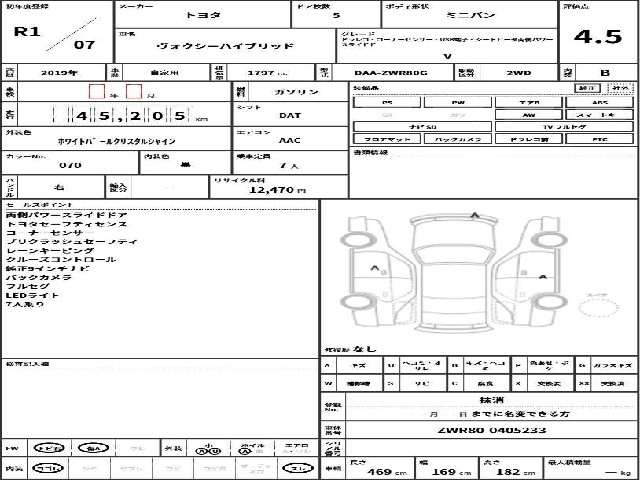Select the ナビ SD equipment box

[x=422, y=127]
